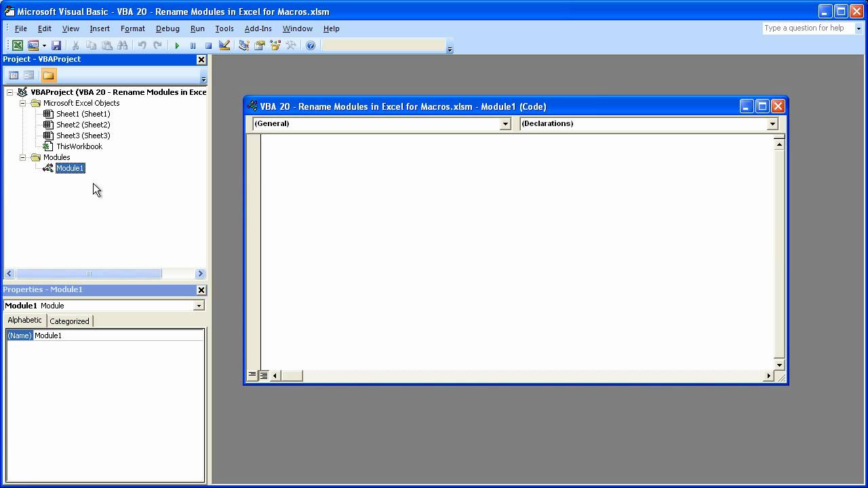The height and width of the screenshot is (488, 868).
Task: Open the Module1 Module object dropdown
Action: [x=199, y=306]
